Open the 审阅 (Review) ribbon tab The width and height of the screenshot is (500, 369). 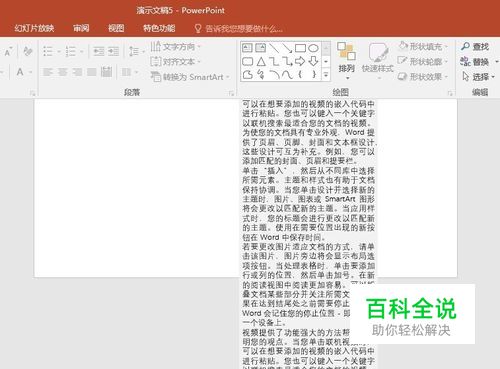click(81, 28)
